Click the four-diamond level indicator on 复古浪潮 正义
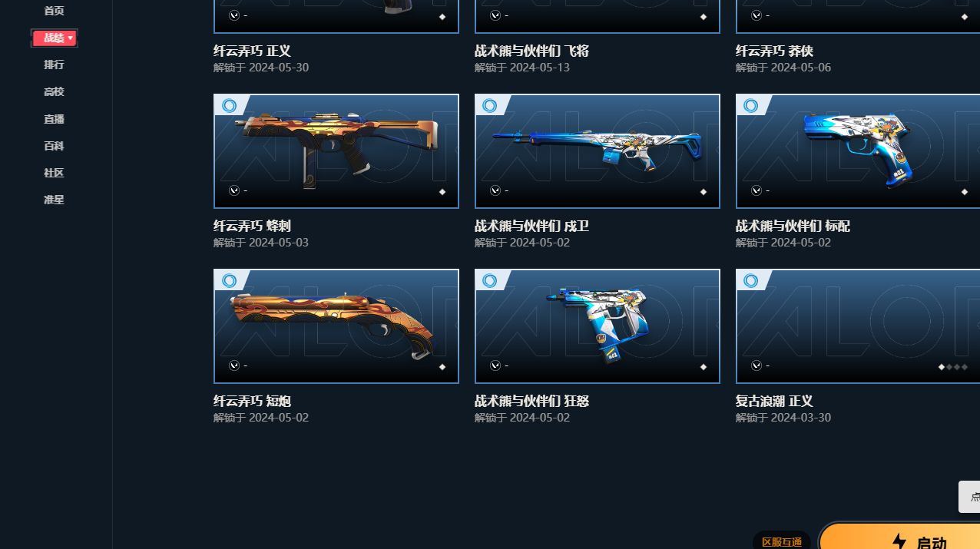This screenshot has width=980, height=549. (953, 367)
